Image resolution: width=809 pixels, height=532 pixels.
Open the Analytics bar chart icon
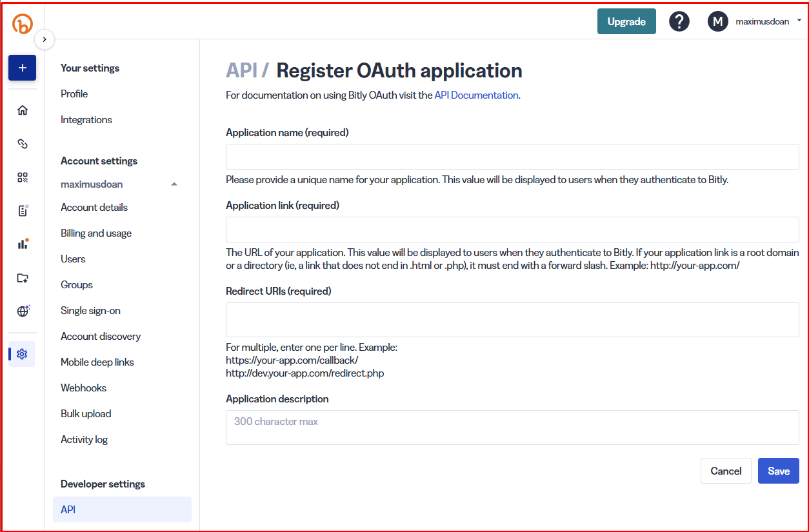(23, 244)
